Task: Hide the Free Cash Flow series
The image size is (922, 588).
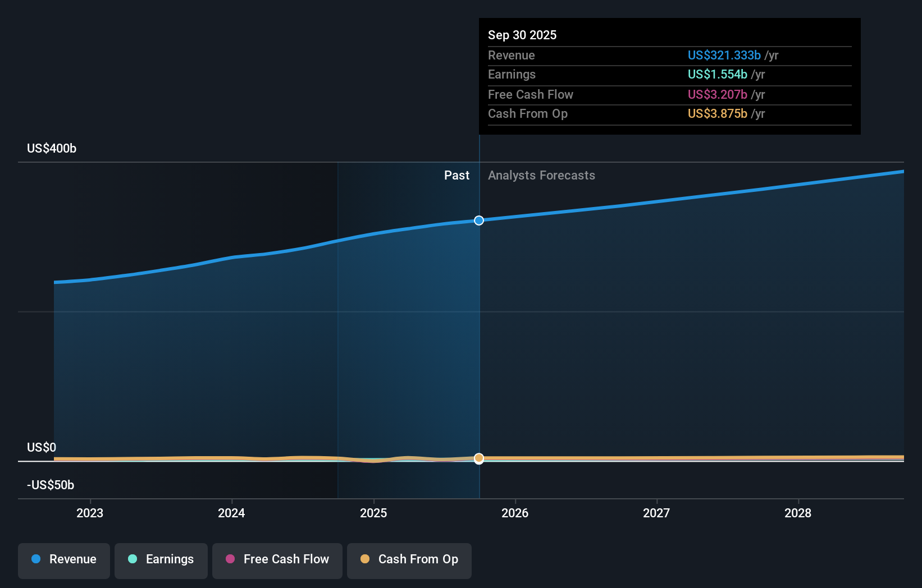Action: (x=277, y=559)
